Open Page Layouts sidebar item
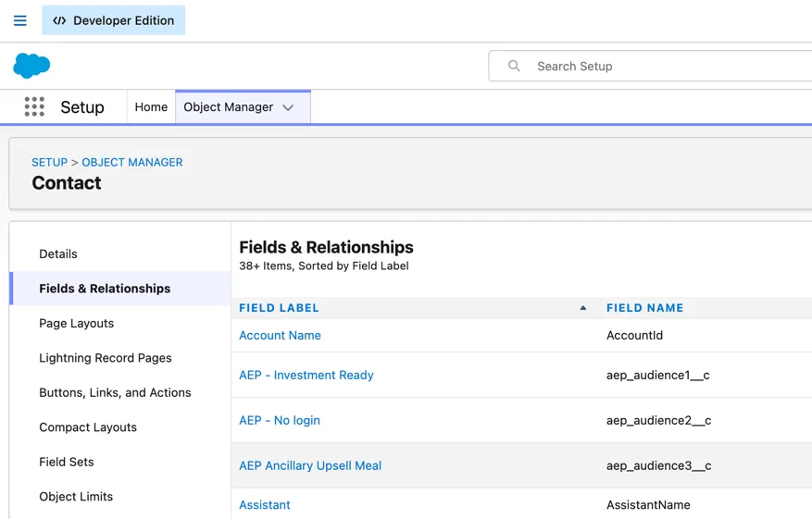 76,324
